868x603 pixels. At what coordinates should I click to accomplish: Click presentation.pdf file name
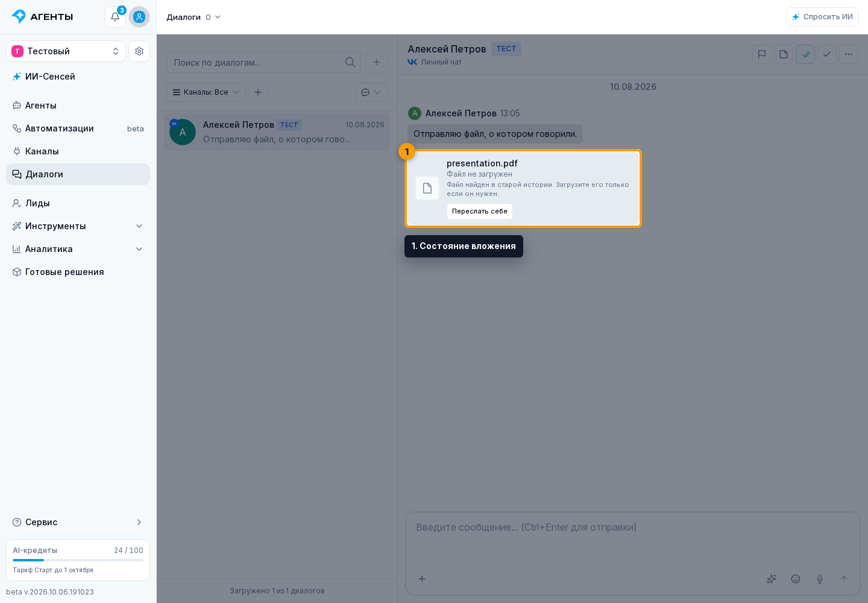click(482, 163)
